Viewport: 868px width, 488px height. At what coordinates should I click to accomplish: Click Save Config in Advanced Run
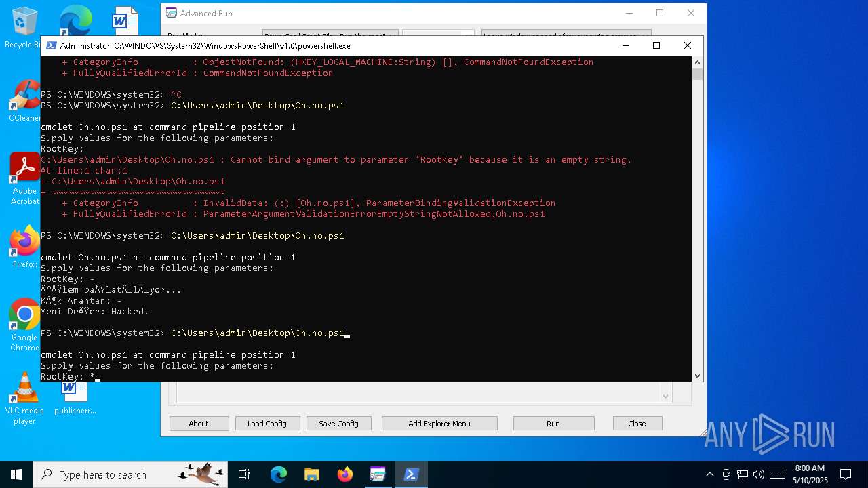tap(338, 424)
